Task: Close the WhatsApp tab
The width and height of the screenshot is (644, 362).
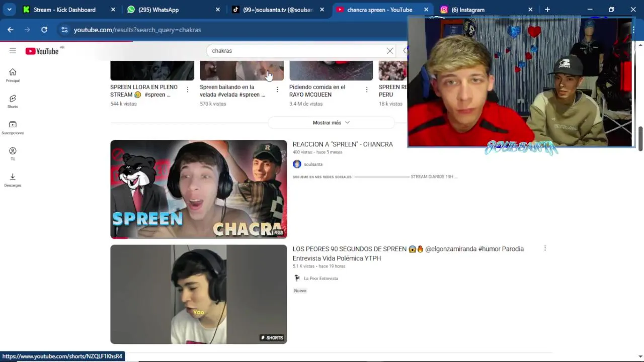Action: tap(218, 10)
